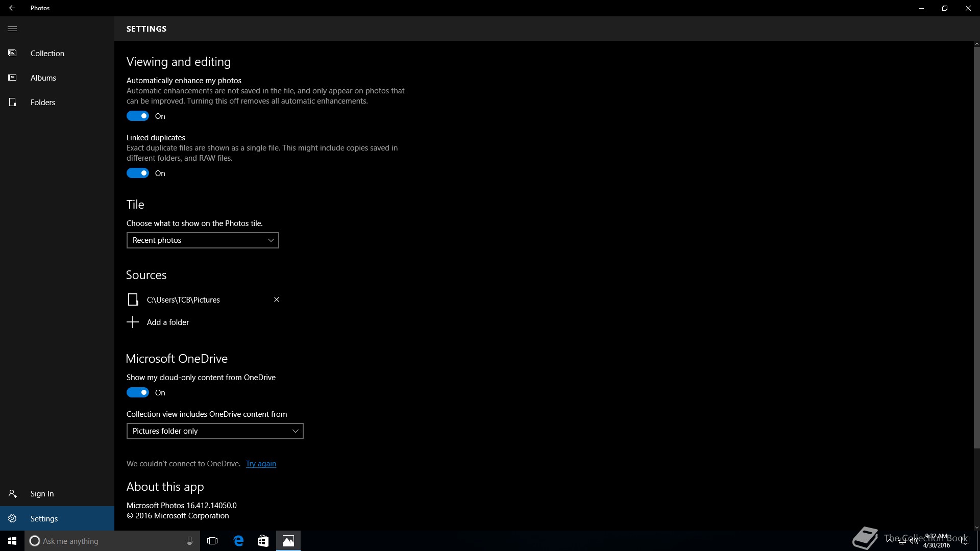Click the Microsoft Photos 16.412.14050.0 version text

182,505
